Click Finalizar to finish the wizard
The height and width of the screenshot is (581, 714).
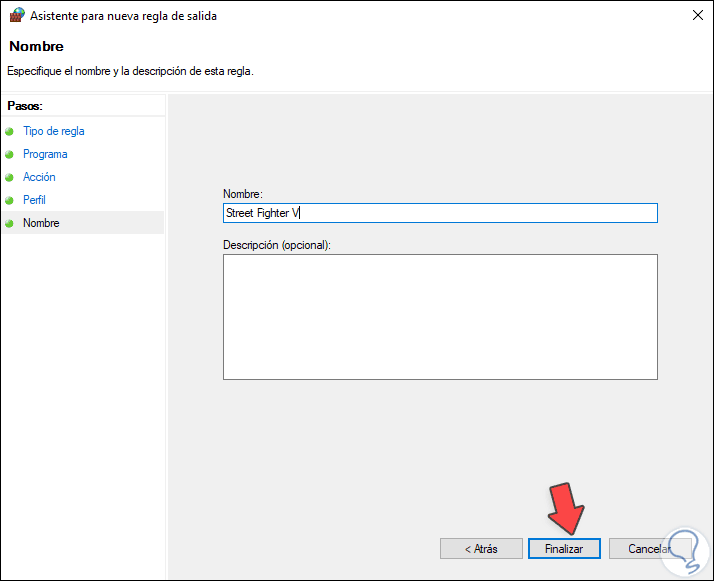point(564,548)
